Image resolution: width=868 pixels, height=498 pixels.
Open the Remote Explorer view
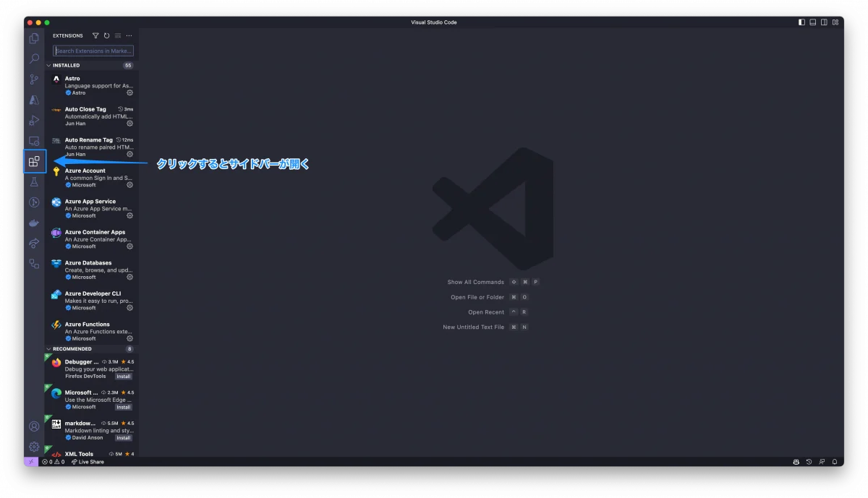(x=34, y=141)
